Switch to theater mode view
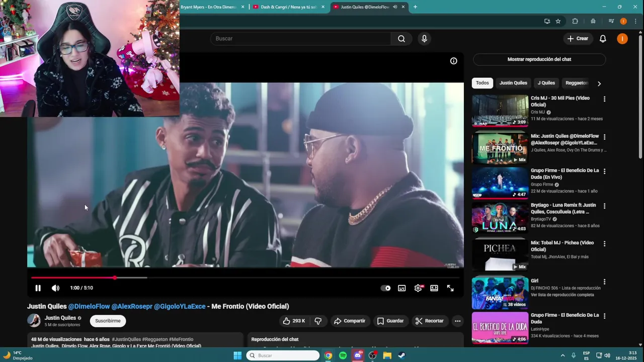This screenshot has width=644, height=362. pyautogui.click(x=434, y=288)
